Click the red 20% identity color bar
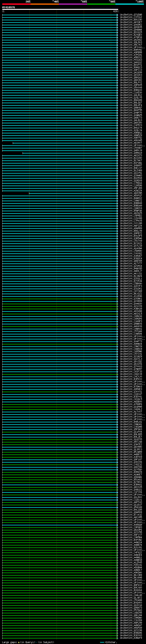 tap(16, 4)
